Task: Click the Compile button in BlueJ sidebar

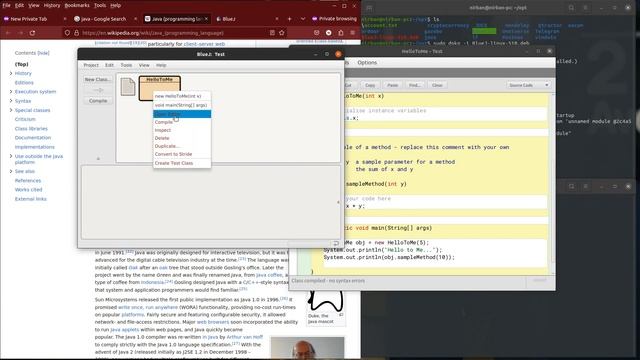Action: click(98, 100)
